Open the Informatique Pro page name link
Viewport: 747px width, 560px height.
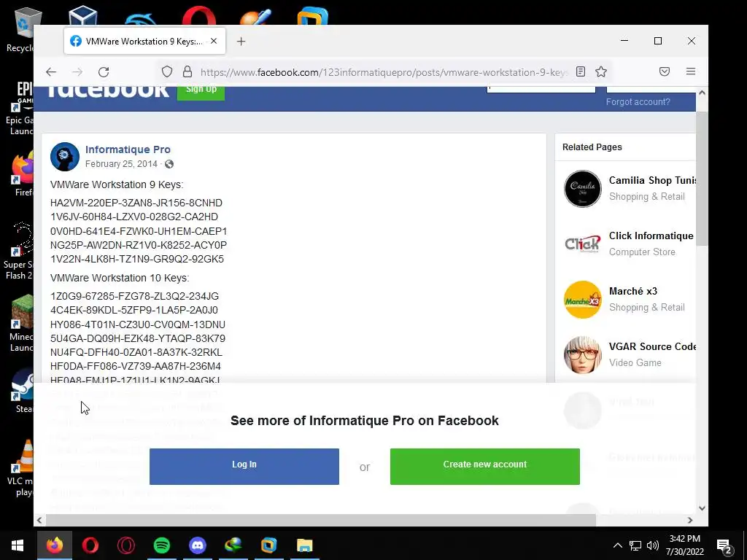(128, 149)
